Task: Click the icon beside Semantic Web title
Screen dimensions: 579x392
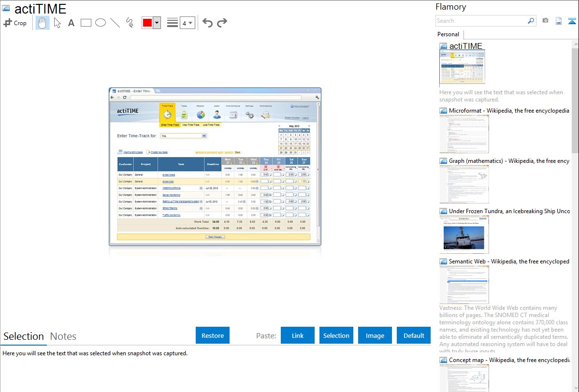Action: coord(444,261)
